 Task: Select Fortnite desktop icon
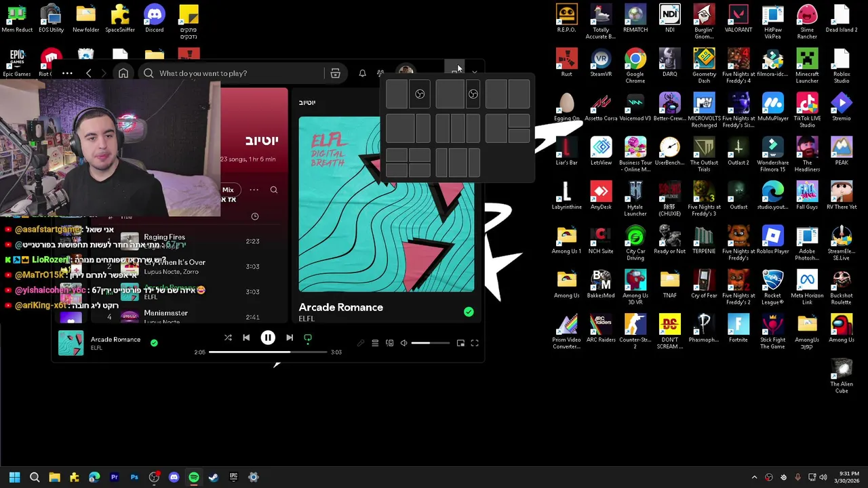click(738, 329)
